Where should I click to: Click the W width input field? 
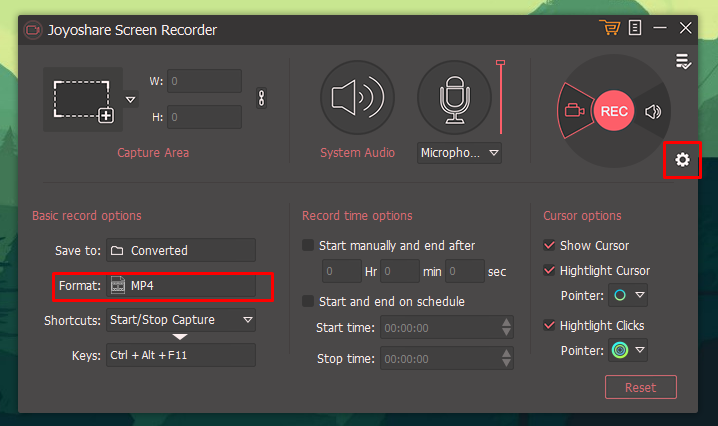(x=204, y=81)
